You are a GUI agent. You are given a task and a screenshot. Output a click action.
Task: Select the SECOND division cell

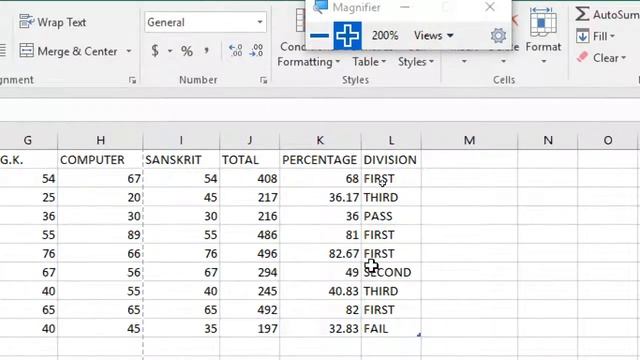pos(391,272)
